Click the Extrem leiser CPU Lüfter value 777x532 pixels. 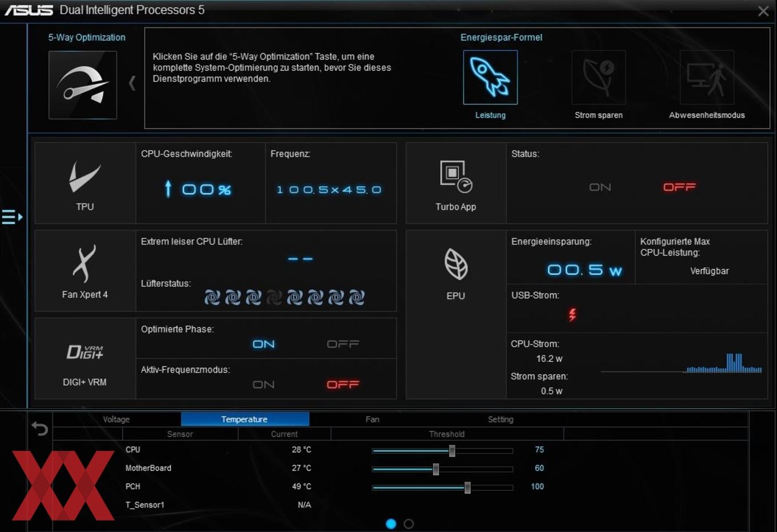tap(300, 259)
